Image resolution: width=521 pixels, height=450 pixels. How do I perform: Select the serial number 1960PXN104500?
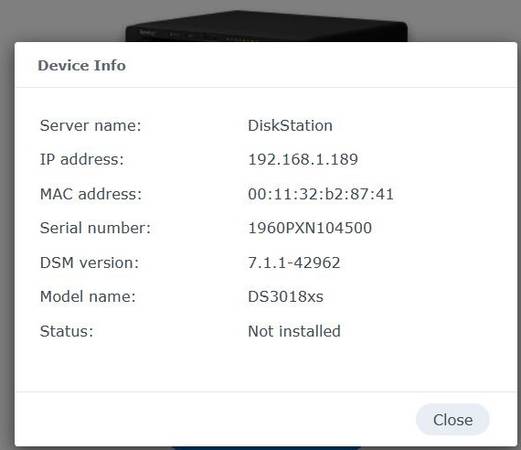coord(310,228)
